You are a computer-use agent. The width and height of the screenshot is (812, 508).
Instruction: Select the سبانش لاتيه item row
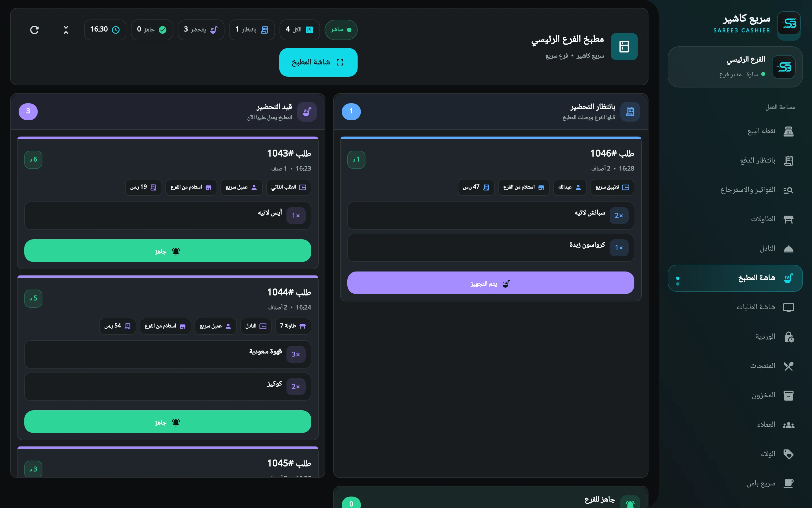click(x=491, y=215)
